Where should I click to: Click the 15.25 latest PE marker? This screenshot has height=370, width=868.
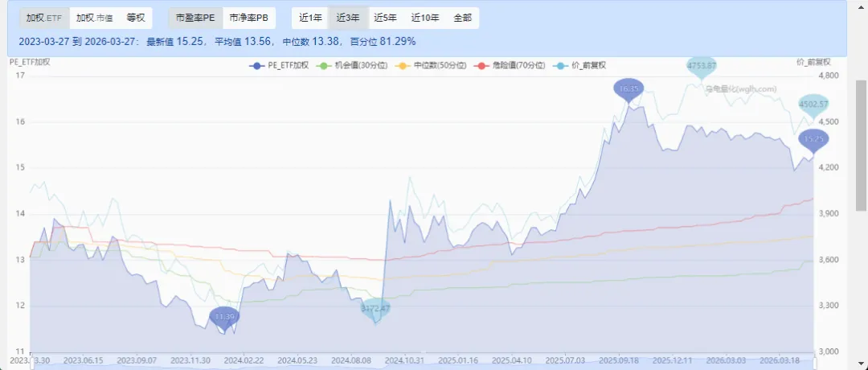click(x=813, y=141)
